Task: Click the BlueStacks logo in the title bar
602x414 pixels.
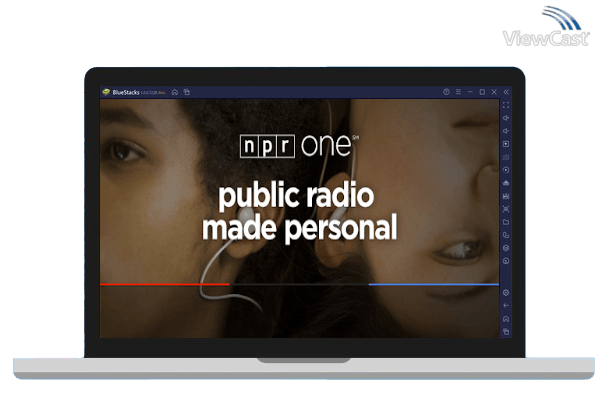Action: pyautogui.click(x=106, y=92)
